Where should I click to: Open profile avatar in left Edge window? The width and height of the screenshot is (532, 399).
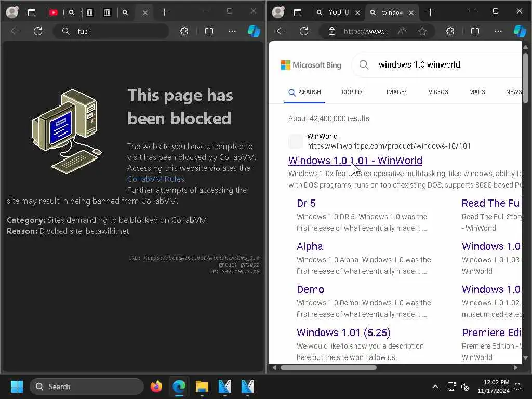[x=12, y=12]
